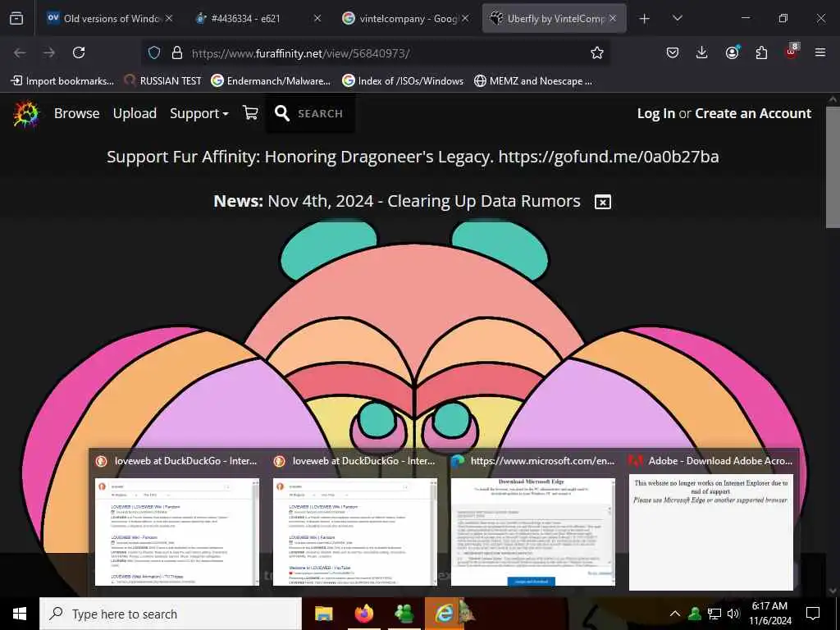Bookmark this page with star icon
Image resolution: width=840 pixels, height=630 pixels.
click(x=597, y=52)
